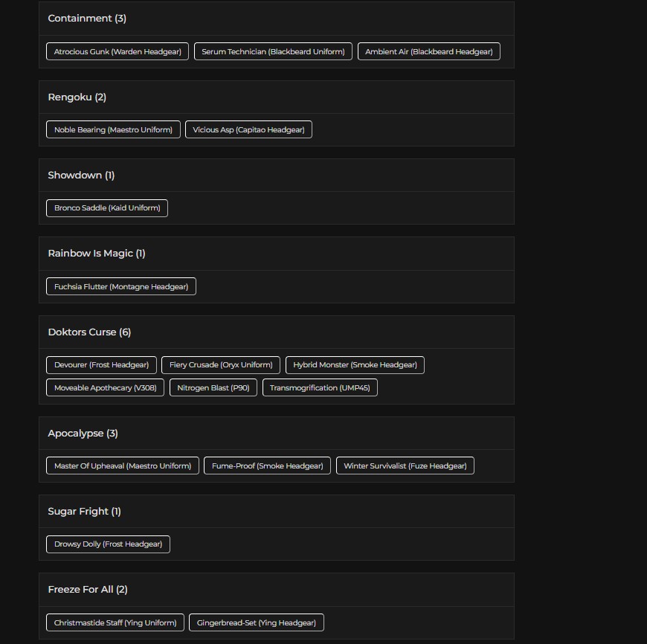This screenshot has width=647, height=644.
Task: Select Devourer (Frost Headgear) tag
Action: click(101, 364)
